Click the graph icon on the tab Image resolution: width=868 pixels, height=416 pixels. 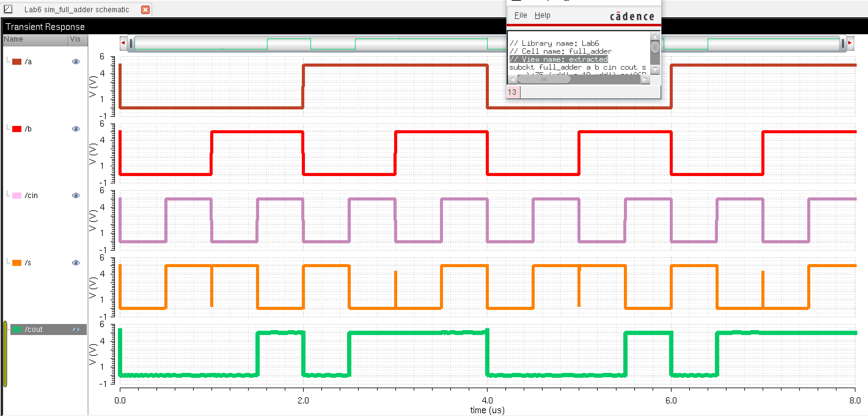coord(8,9)
